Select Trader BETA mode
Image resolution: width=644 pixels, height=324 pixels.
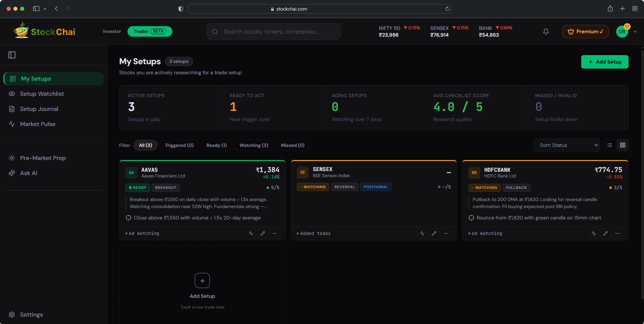(150, 32)
